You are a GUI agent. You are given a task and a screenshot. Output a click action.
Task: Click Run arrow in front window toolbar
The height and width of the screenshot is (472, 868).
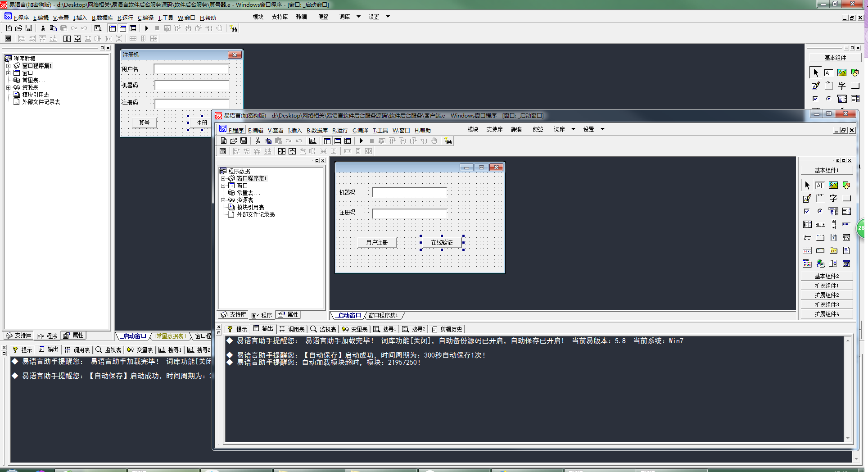point(361,141)
